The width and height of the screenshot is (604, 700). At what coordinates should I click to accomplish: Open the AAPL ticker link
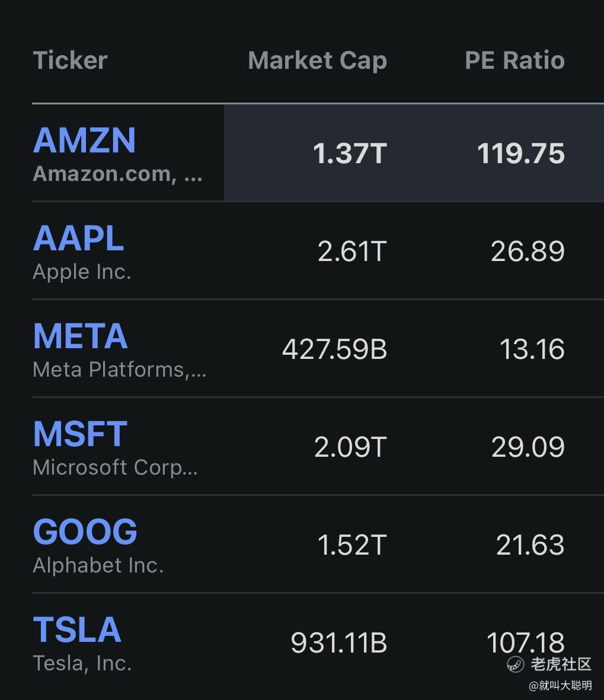(78, 238)
